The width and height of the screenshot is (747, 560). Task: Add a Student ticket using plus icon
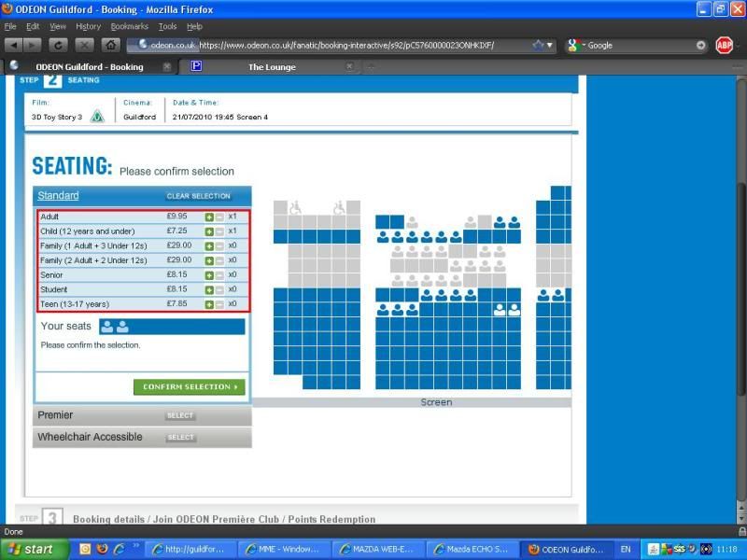[x=209, y=289]
